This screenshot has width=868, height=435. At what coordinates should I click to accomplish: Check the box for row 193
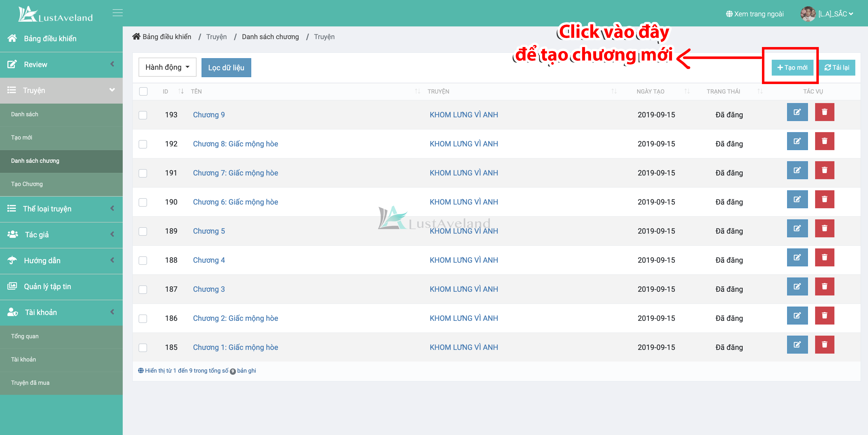(x=143, y=115)
